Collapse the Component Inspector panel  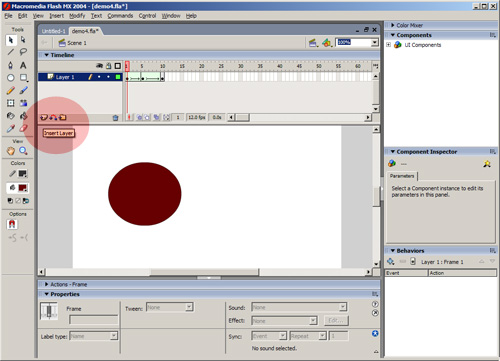click(393, 152)
